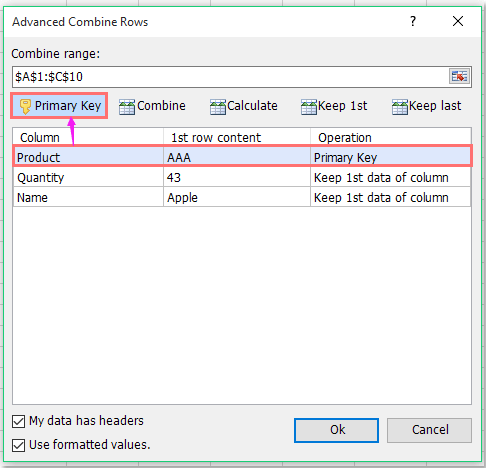Choose the Keep 1st icon

(x=309, y=107)
